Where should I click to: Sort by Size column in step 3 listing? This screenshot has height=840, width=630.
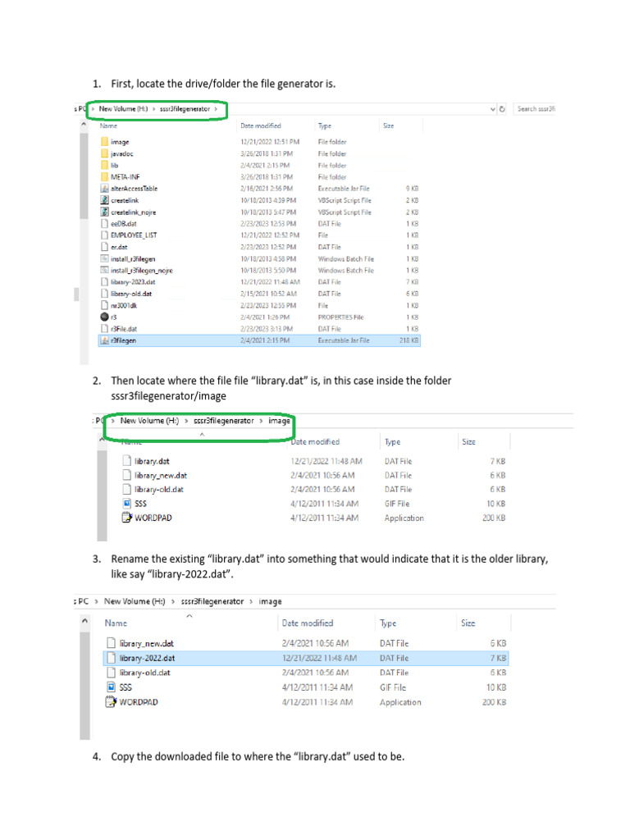468,623
